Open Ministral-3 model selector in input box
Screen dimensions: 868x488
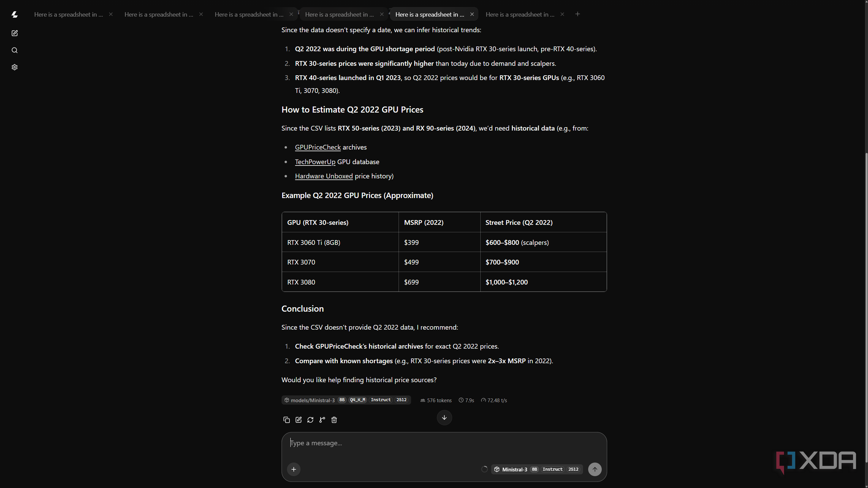pyautogui.click(x=537, y=469)
